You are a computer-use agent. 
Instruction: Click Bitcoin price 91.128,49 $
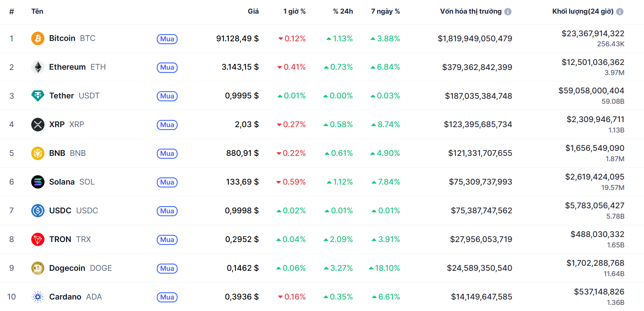(237, 38)
